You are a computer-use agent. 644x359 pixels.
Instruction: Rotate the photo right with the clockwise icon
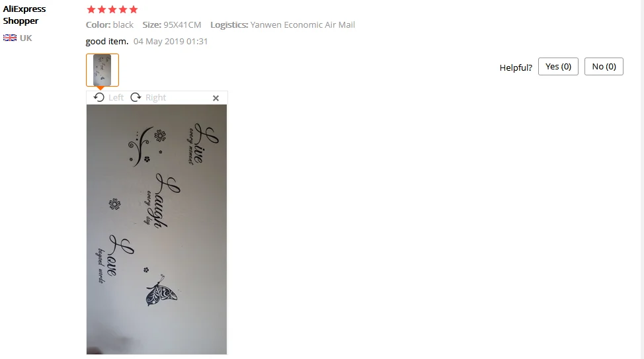click(136, 97)
